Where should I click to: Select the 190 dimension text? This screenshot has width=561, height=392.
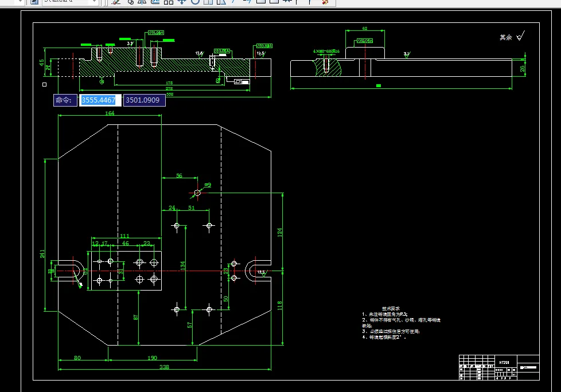point(152,358)
